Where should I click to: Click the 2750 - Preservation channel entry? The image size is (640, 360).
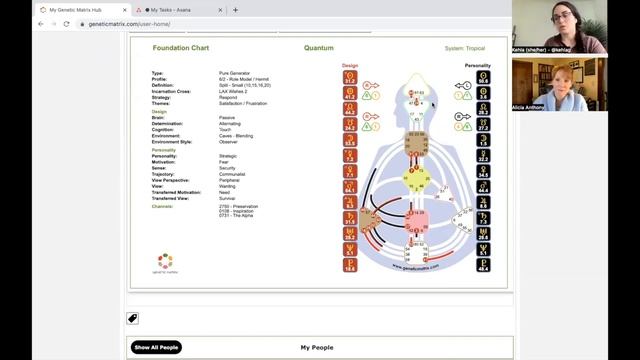238,207
